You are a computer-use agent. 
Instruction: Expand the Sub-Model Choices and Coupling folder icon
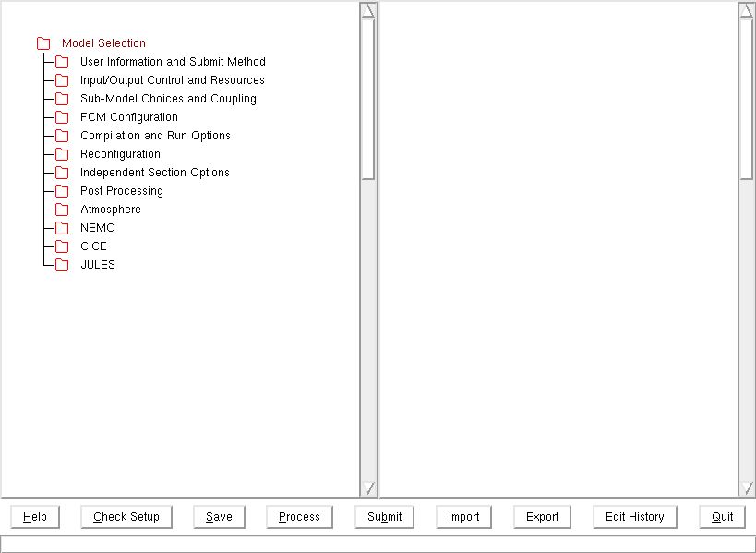coord(62,99)
